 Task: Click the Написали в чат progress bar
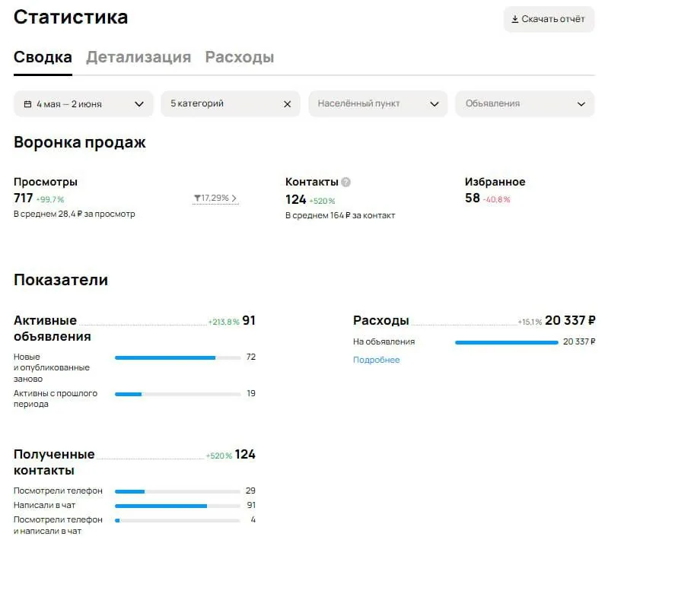178,506
